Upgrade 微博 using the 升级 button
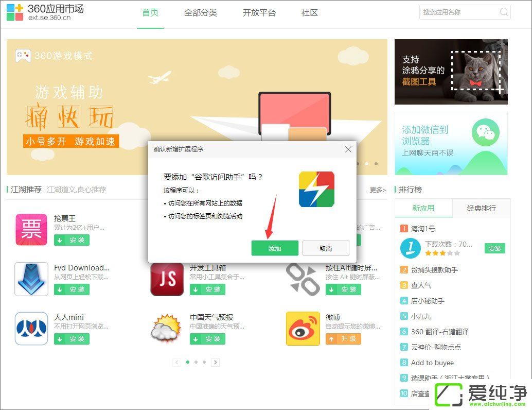532x410 pixels. [x=343, y=339]
